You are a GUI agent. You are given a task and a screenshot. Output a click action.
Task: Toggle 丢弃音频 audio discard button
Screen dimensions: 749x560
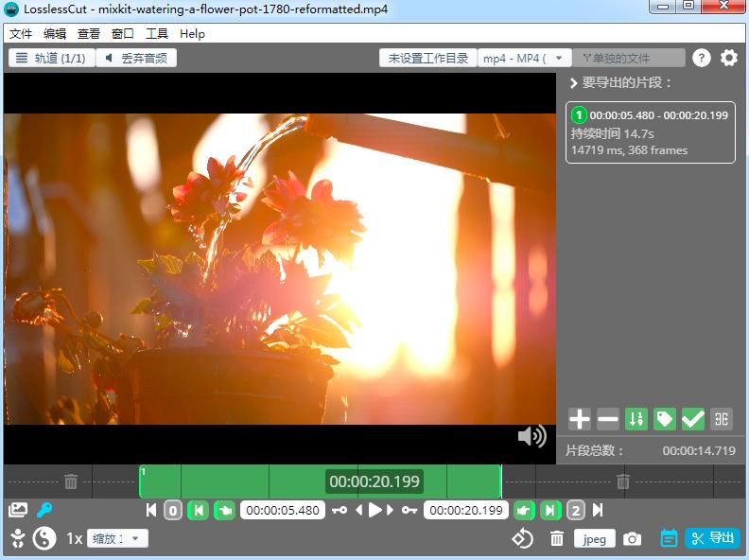[x=136, y=58]
